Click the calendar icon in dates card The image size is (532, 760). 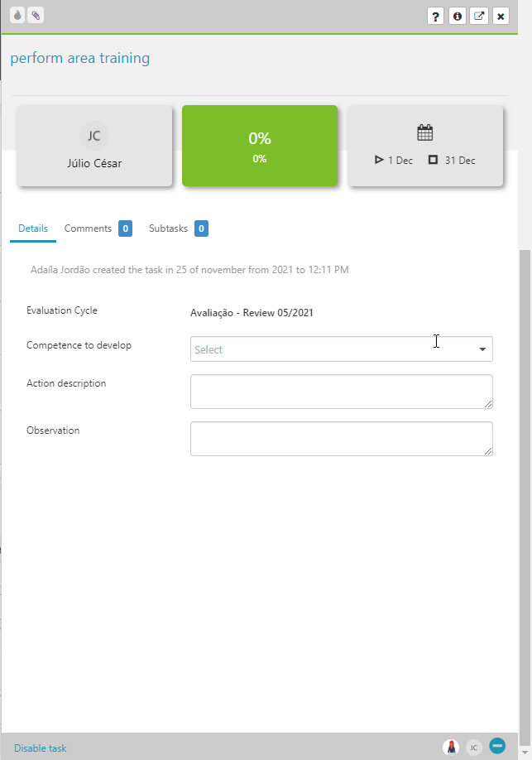tap(425, 132)
